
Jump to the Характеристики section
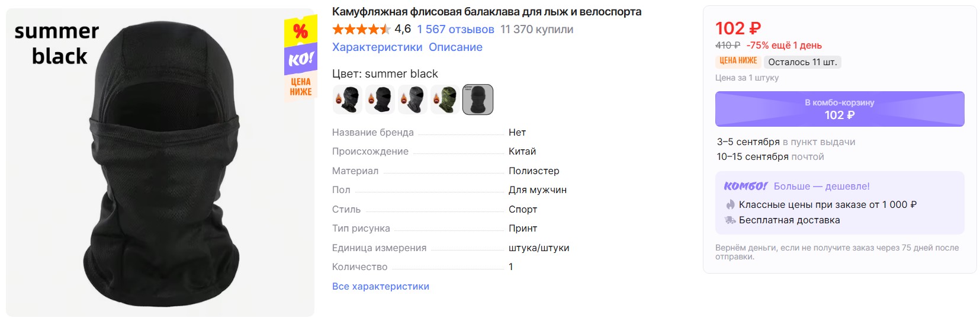tap(377, 47)
